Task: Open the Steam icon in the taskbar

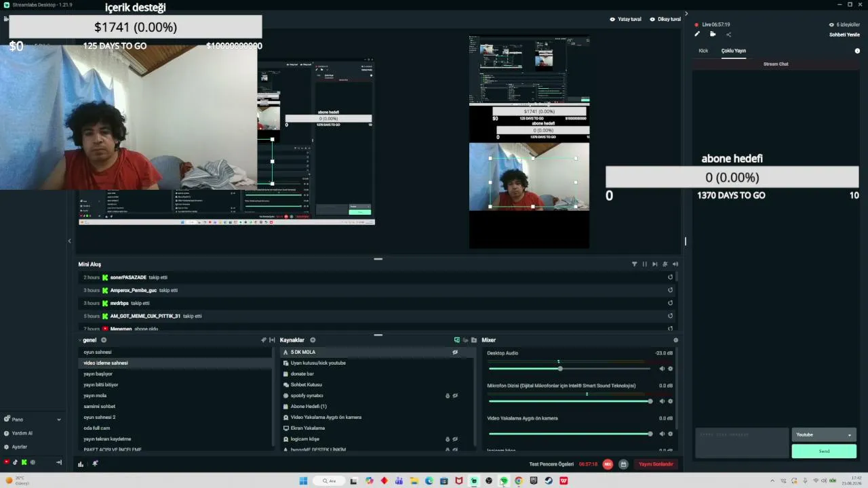Action: pyautogui.click(x=548, y=481)
